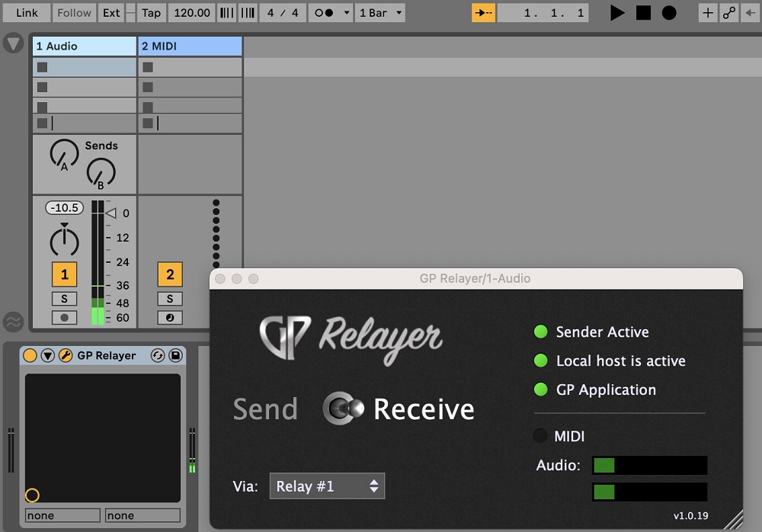Click the -10.5 volume value box
This screenshot has width=762, height=532.
pos(65,207)
